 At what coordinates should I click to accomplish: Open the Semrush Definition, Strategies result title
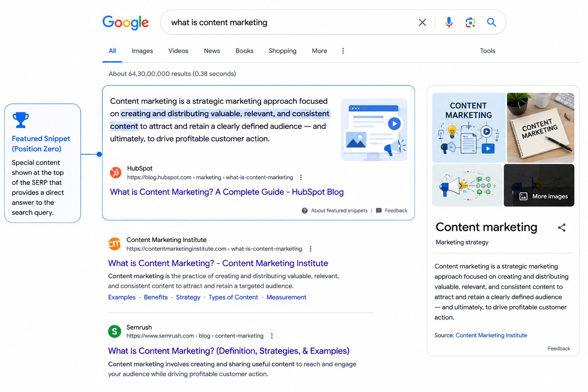tap(229, 351)
